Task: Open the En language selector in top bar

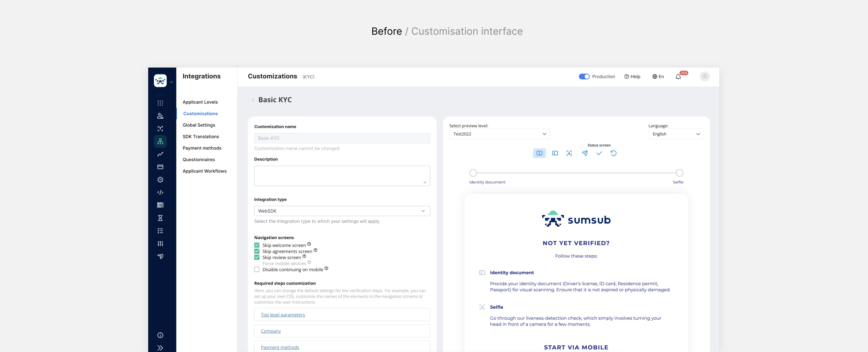Action: [x=658, y=76]
